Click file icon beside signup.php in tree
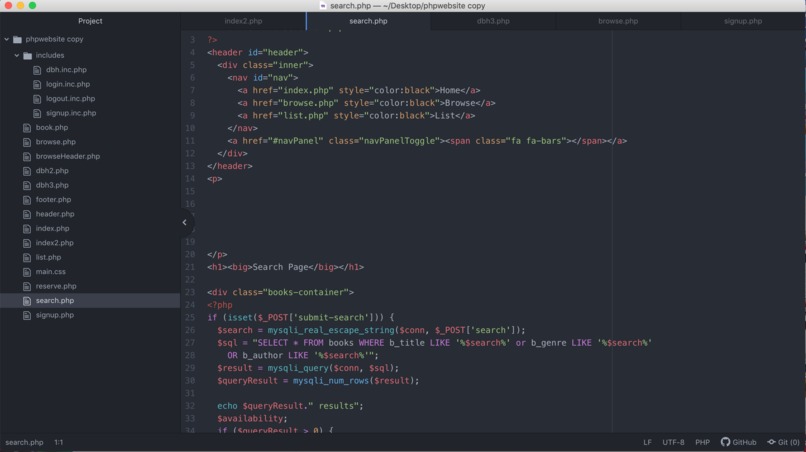806x452 pixels. [27, 315]
